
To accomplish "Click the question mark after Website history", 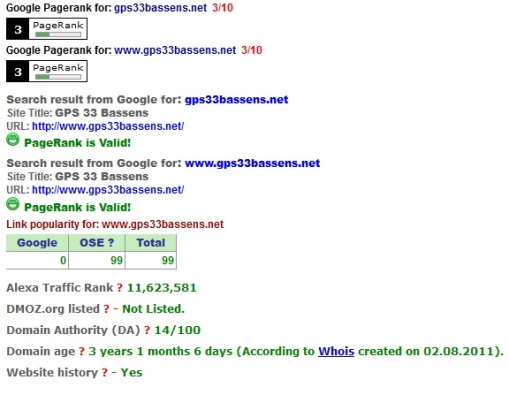I will coord(105,373).
